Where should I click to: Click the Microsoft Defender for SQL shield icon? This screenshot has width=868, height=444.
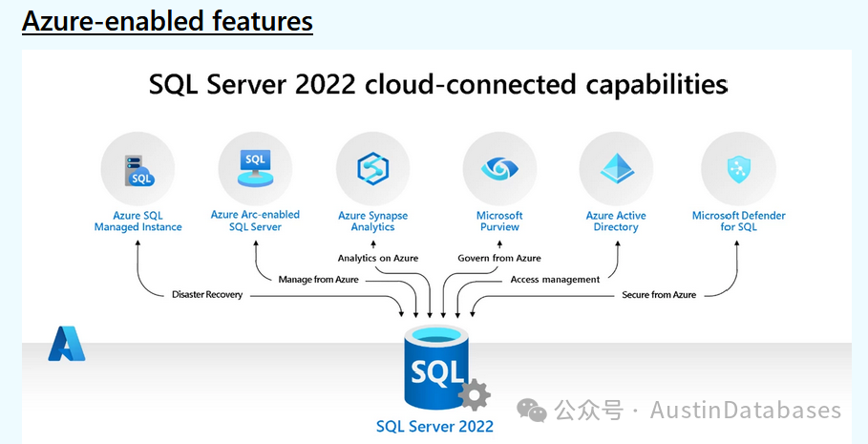coord(738,168)
